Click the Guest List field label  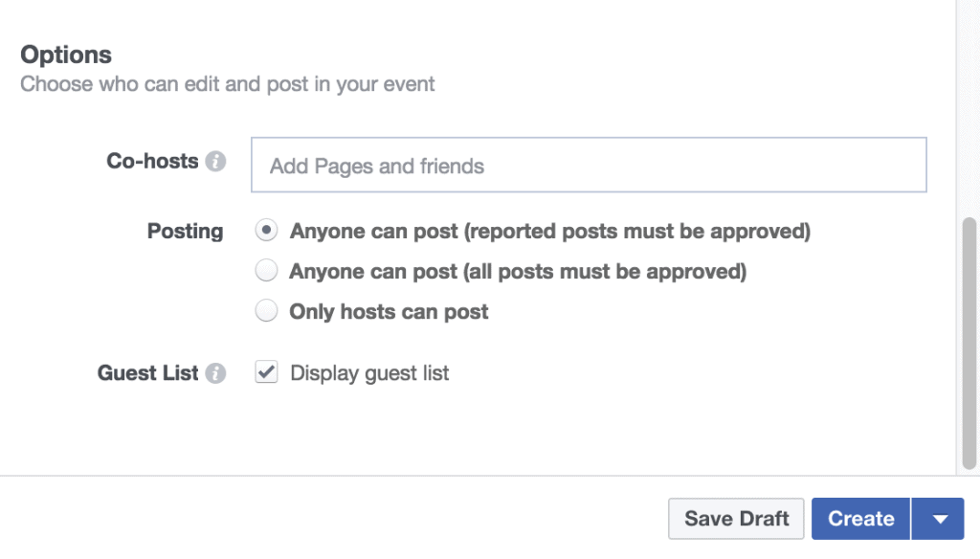pyautogui.click(x=148, y=373)
